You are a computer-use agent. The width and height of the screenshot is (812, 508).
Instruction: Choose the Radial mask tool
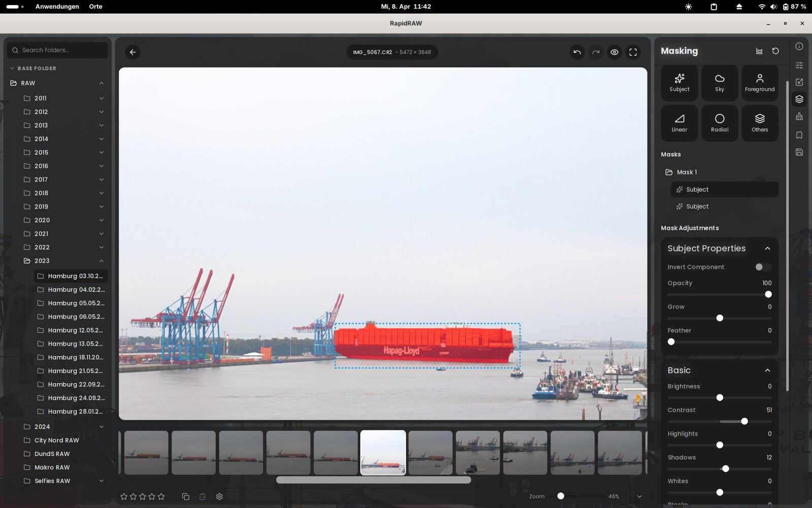719,123
